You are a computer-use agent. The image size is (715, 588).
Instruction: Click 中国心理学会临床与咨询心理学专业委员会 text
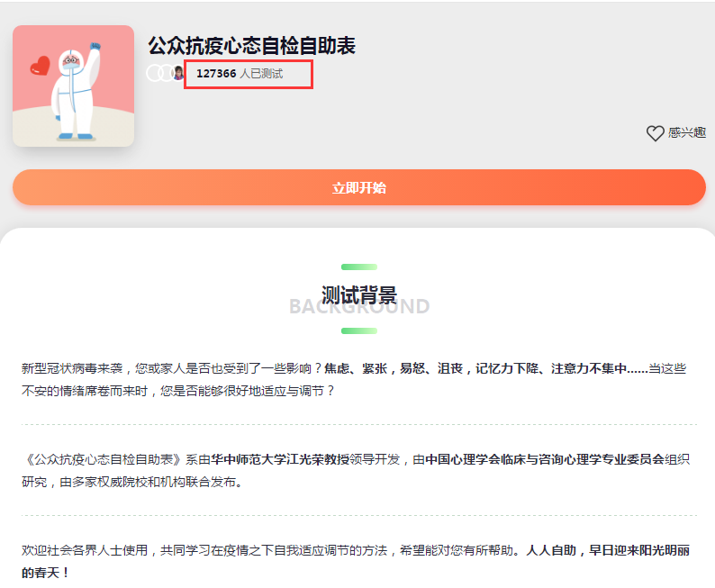[546, 458]
